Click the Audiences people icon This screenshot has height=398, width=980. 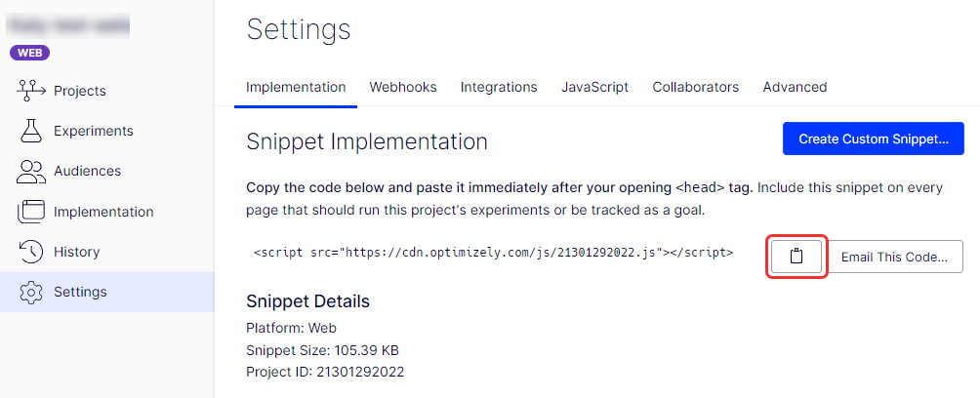point(30,171)
